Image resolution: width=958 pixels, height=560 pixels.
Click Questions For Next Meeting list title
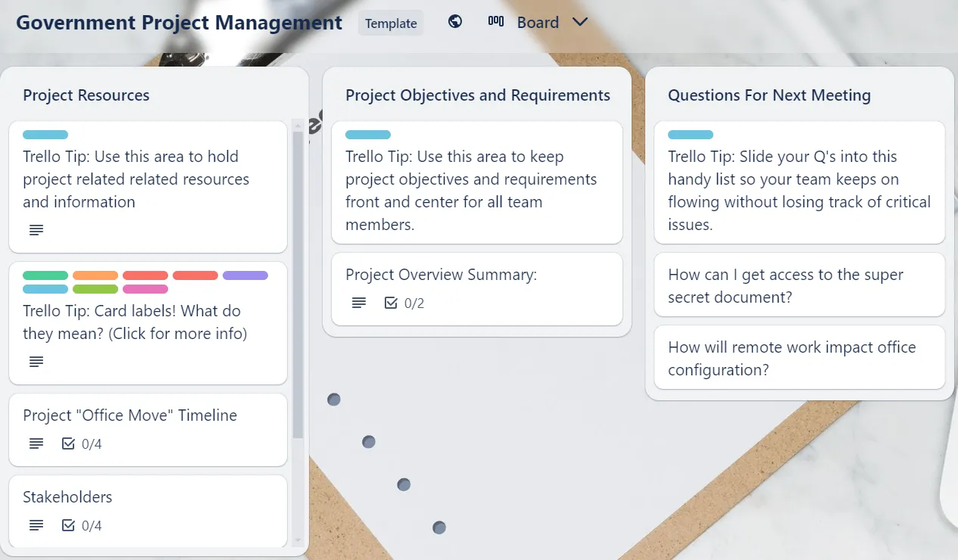pos(769,95)
